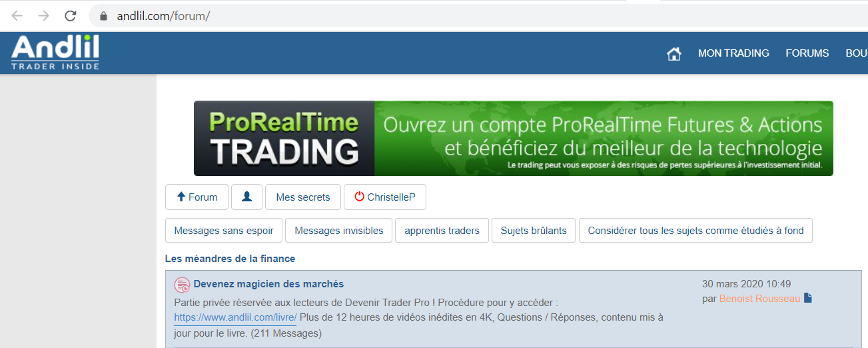The image size is (868, 348).
Task: Open the Mes secrets button
Action: click(x=303, y=197)
